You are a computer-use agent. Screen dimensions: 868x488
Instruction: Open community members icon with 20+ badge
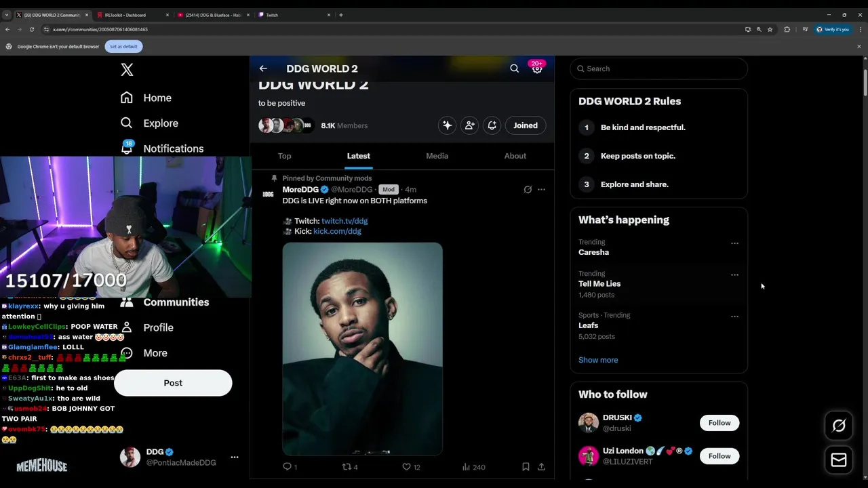click(537, 68)
